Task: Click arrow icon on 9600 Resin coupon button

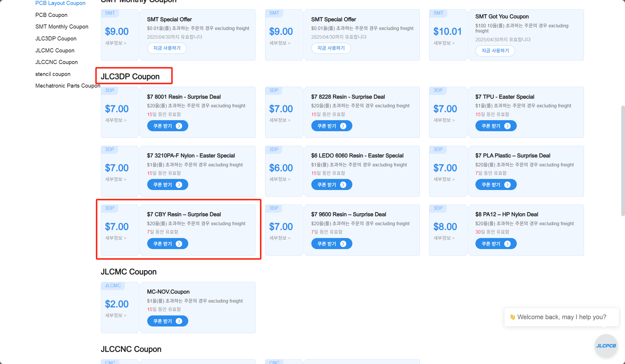Action: point(343,244)
